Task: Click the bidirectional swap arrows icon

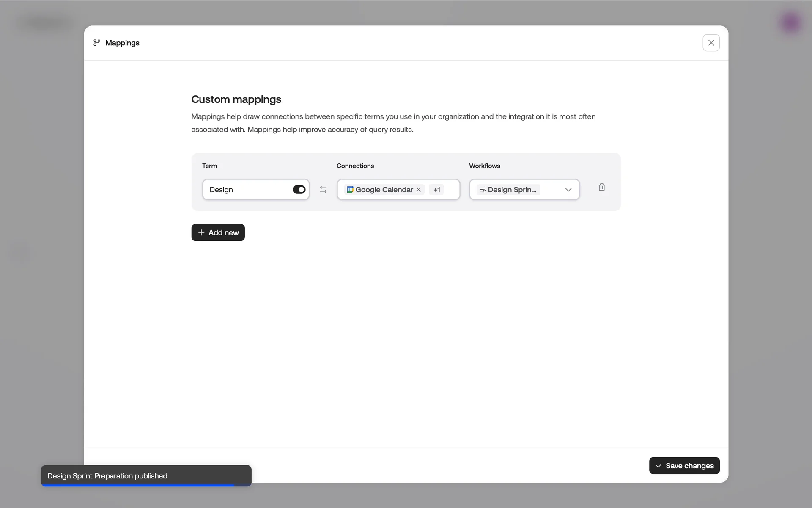Action: click(323, 190)
